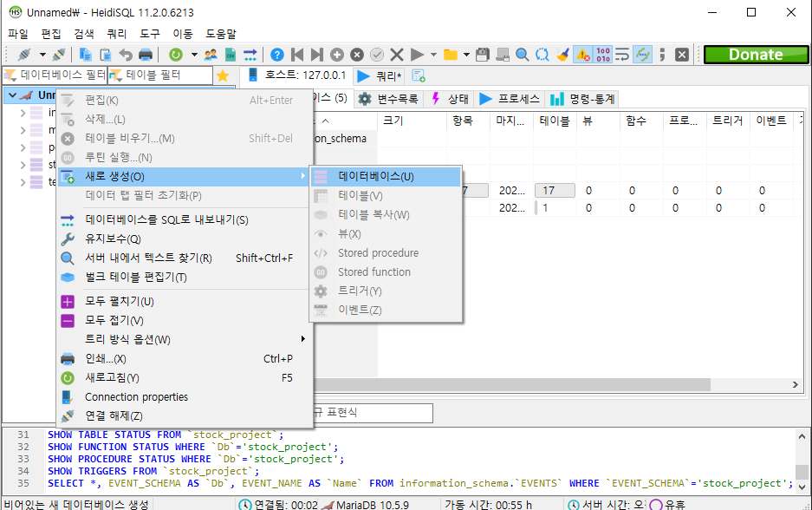Open the folder dropdown arrow
The width and height of the screenshot is (812, 510).
(x=466, y=55)
